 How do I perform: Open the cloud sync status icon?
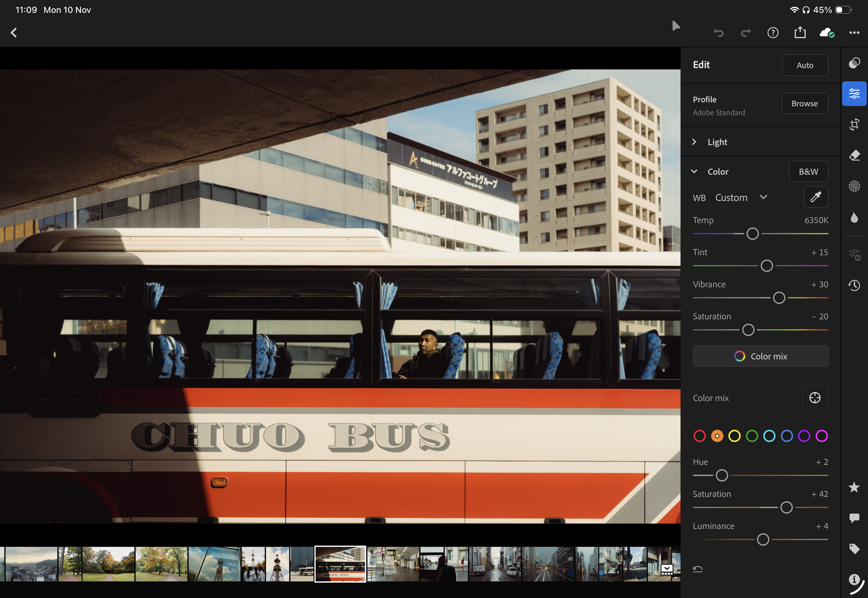(826, 33)
